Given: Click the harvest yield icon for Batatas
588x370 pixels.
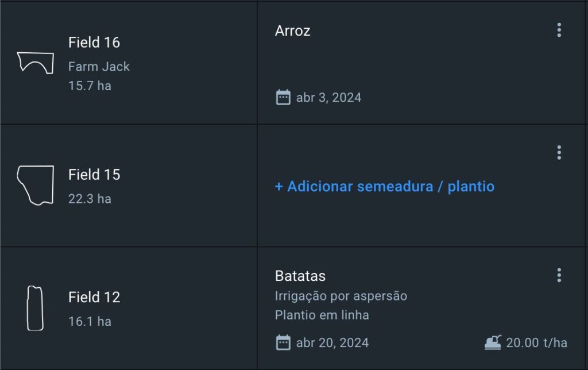Looking at the screenshot, I should (493, 342).
